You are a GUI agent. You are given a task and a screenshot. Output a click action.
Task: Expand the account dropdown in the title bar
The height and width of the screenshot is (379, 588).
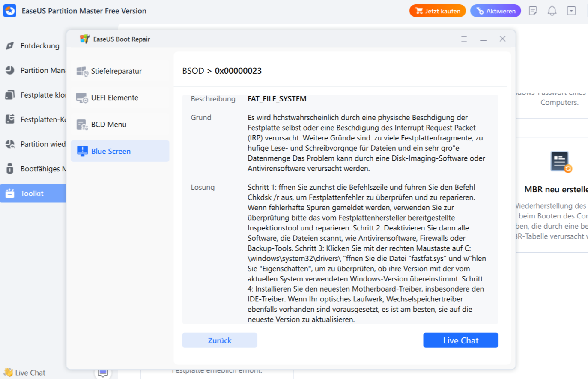point(571,11)
